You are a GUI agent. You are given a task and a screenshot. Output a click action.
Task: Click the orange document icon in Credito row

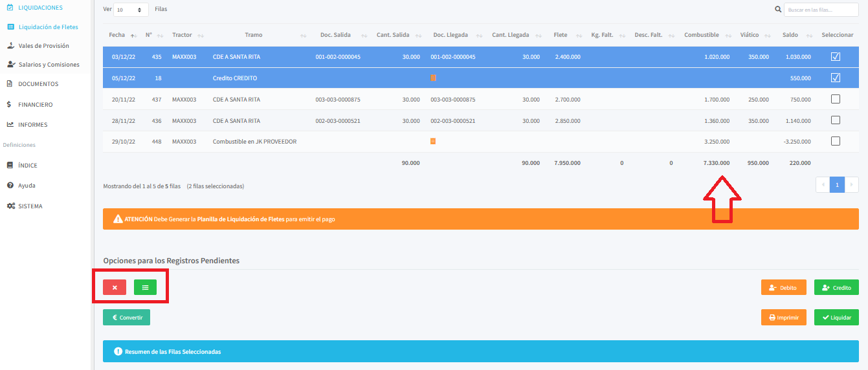pos(433,78)
